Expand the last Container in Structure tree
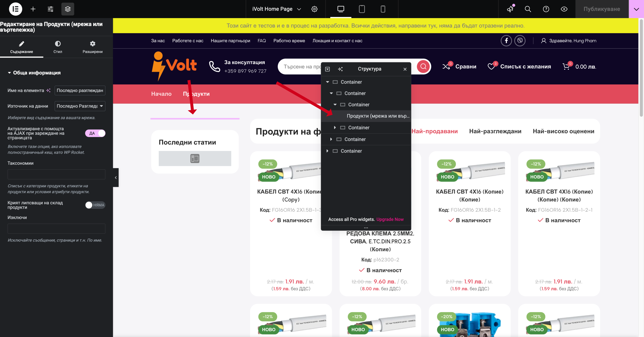This screenshot has height=337, width=644. click(x=327, y=151)
